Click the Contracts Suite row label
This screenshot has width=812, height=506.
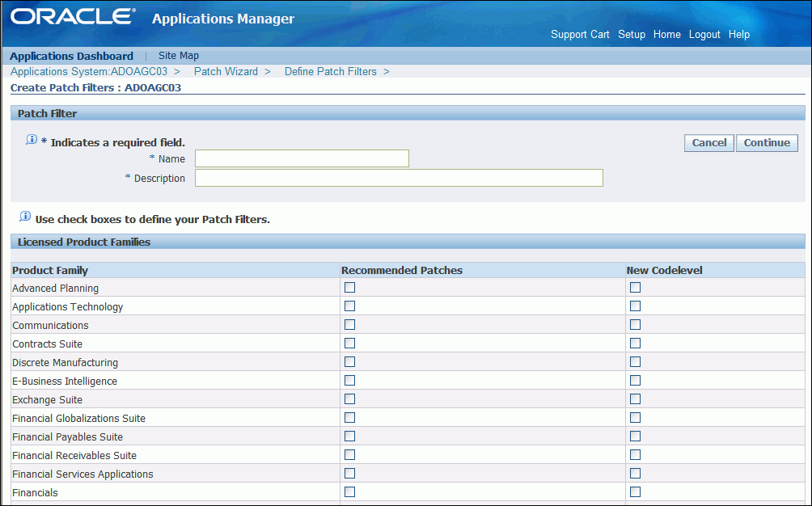tap(47, 344)
